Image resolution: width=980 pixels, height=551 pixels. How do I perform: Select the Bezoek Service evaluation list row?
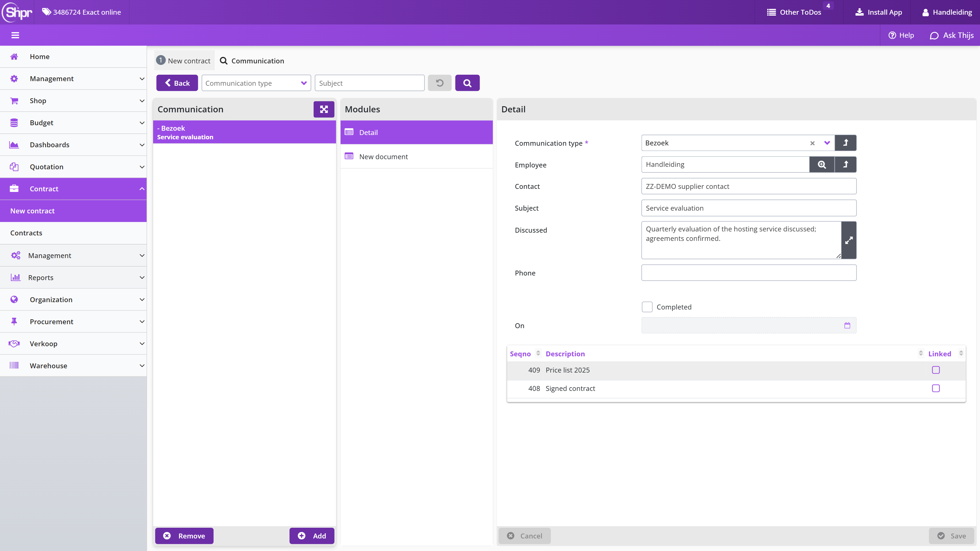click(244, 132)
